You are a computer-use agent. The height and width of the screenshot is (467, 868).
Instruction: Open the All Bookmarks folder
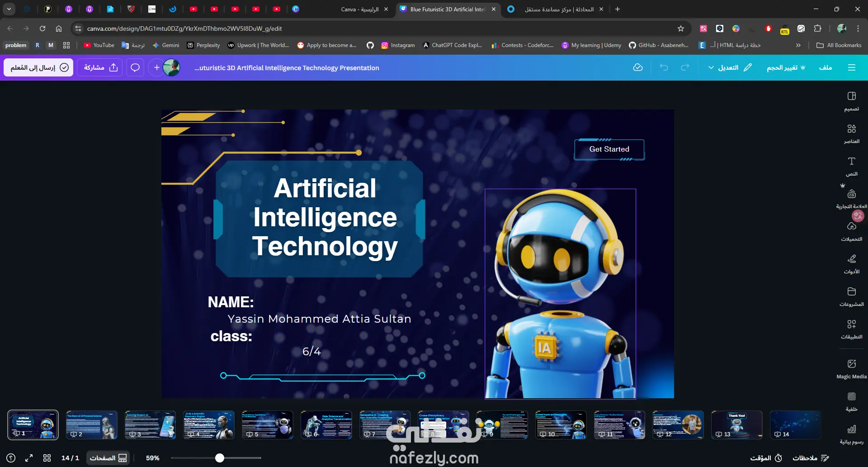tap(839, 45)
